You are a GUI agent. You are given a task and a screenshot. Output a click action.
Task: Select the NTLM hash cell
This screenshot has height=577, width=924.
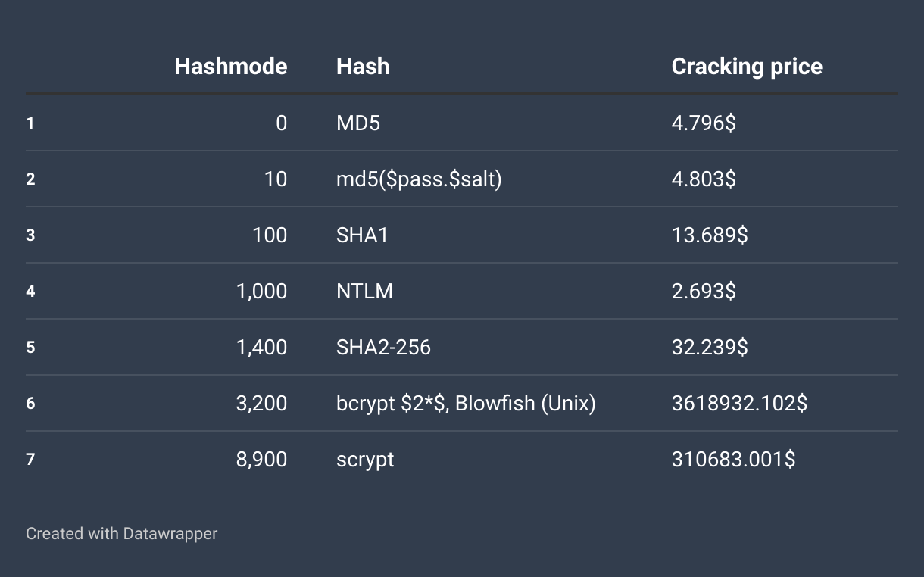pos(364,291)
